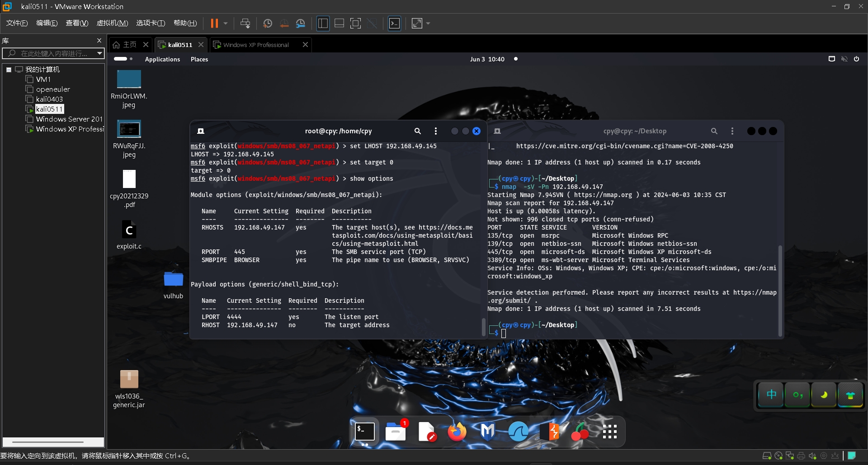Enter full screen mode icon
The width and height of the screenshot is (868, 465).
coord(356,23)
